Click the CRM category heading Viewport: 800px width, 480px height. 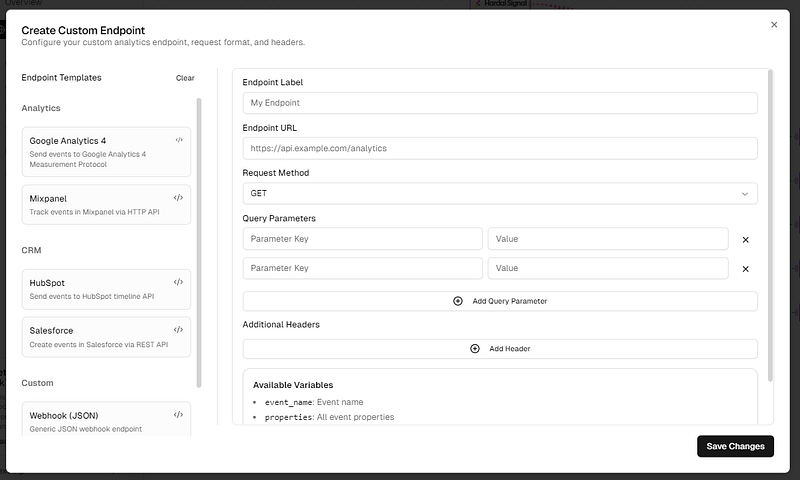tap(31, 250)
